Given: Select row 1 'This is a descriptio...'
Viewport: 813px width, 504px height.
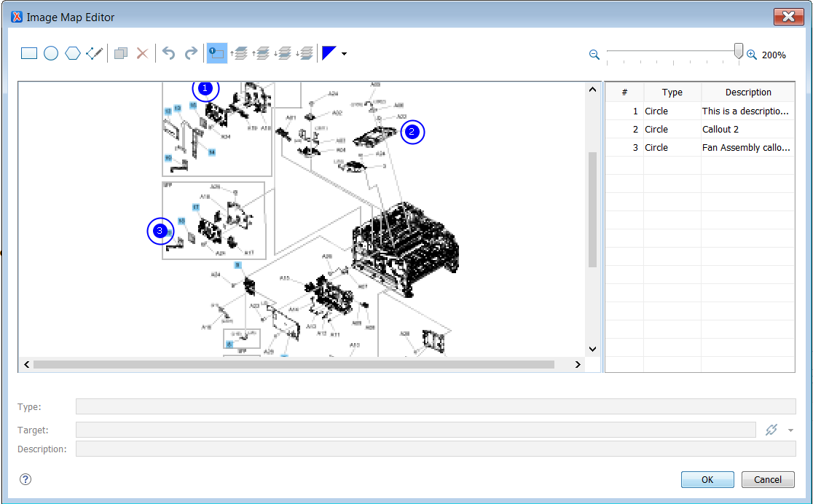Looking at the screenshot, I should (x=700, y=111).
